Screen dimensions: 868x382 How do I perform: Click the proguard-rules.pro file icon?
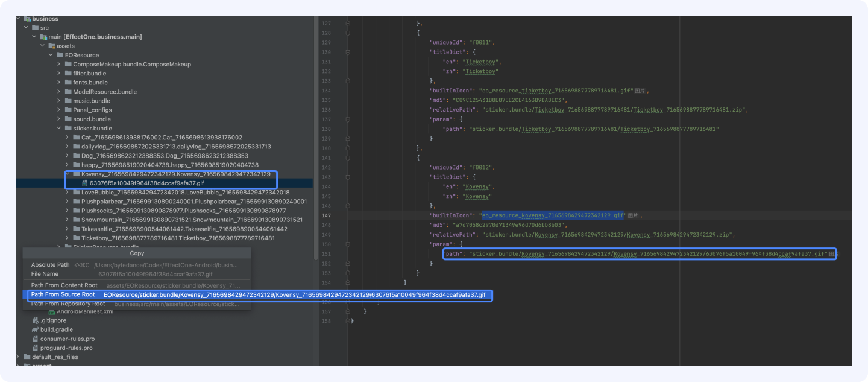(36, 348)
